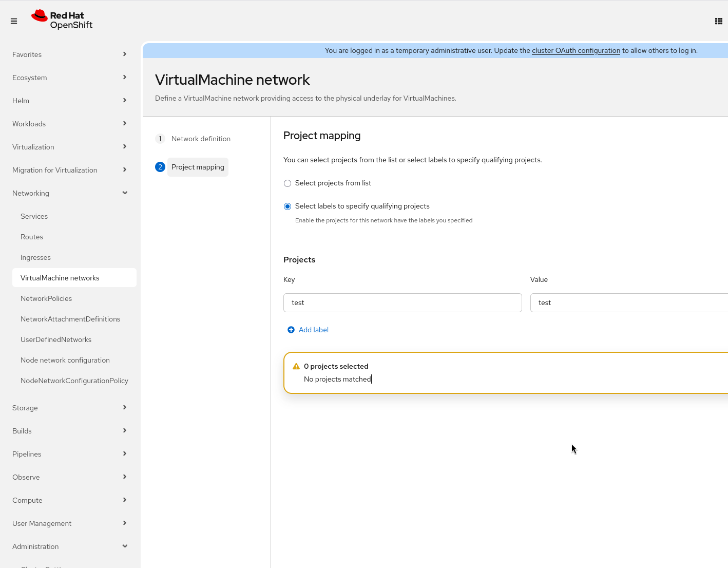Click the Key input field

pos(403,302)
